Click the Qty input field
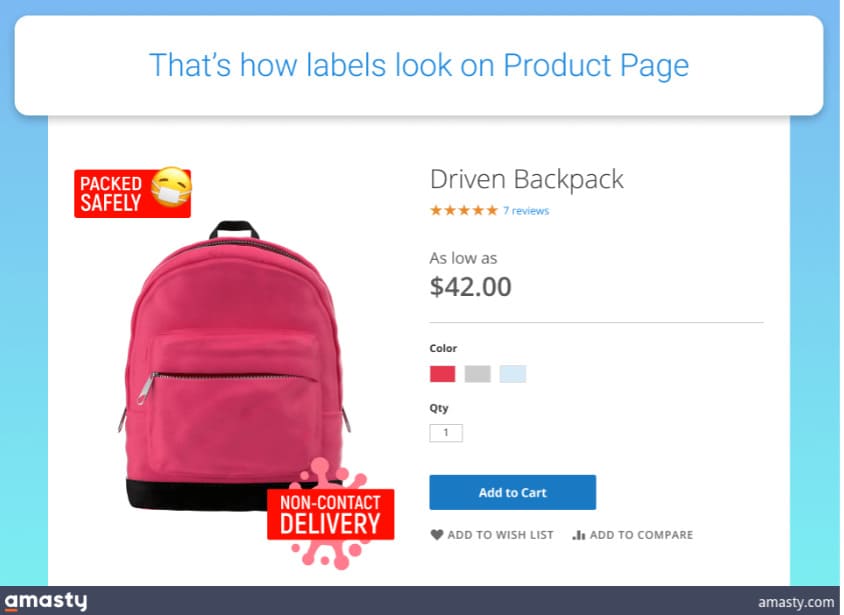The width and height of the screenshot is (844, 615). point(446,433)
